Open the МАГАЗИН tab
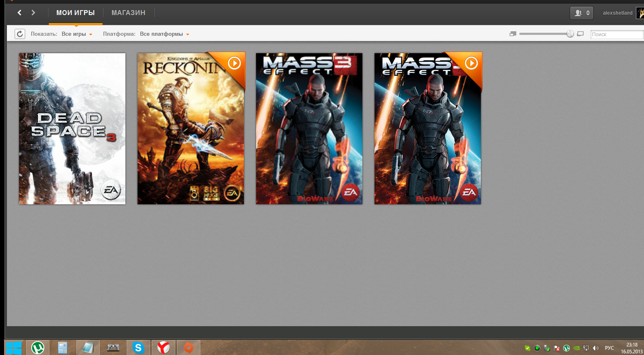Screen dimensions: 644x355 coord(128,13)
